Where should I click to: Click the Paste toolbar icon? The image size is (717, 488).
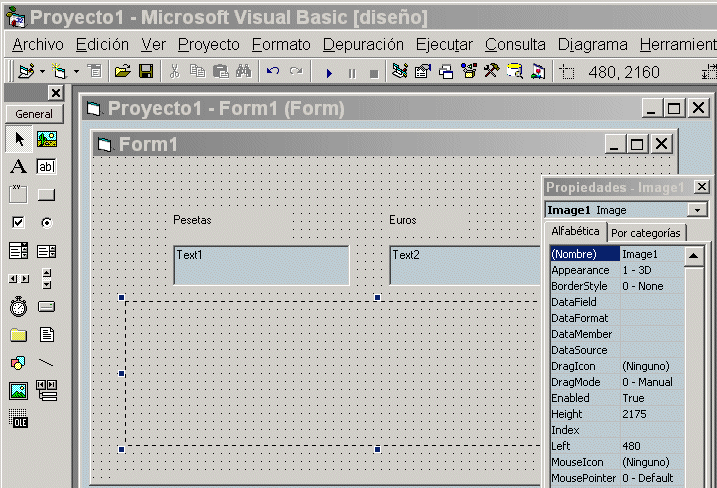coord(221,71)
